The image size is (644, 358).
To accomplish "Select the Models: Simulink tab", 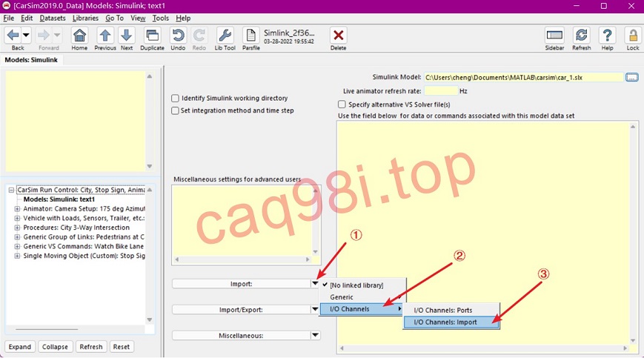I will click(x=31, y=60).
